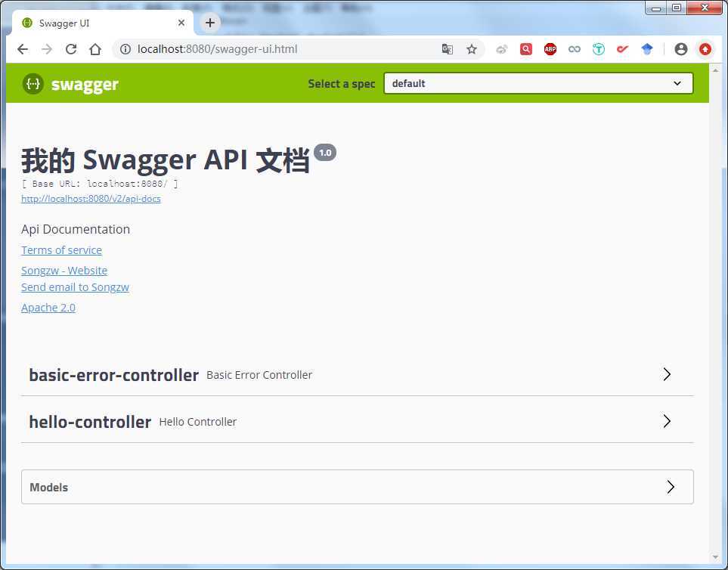Minimize the browser window
Viewport: 728px width, 570px height.
click(x=655, y=8)
